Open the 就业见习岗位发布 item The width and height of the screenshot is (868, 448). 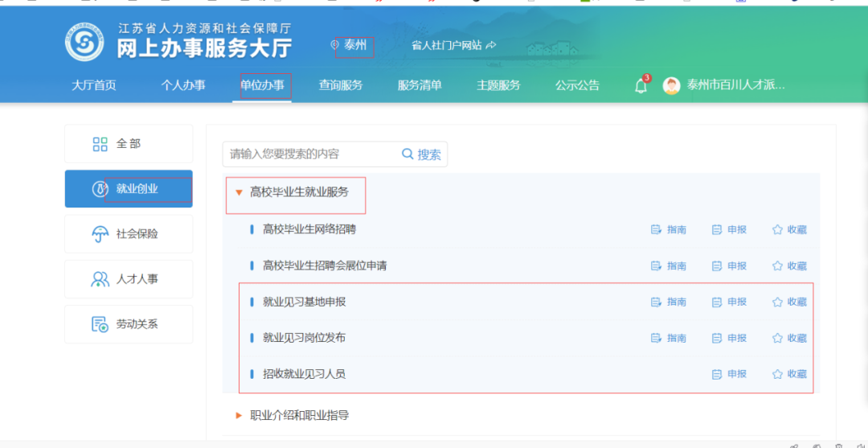pyautogui.click(x=304, y=338)
